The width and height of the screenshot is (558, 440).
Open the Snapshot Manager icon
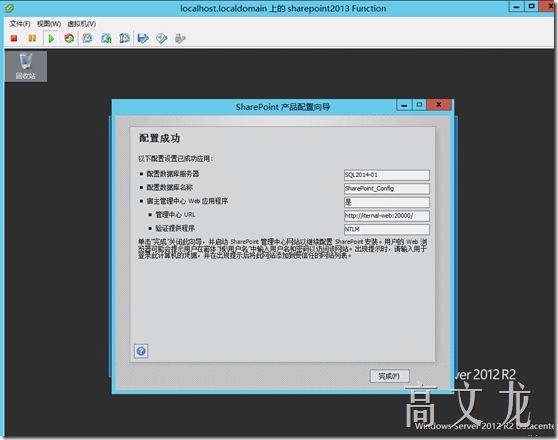124,38
